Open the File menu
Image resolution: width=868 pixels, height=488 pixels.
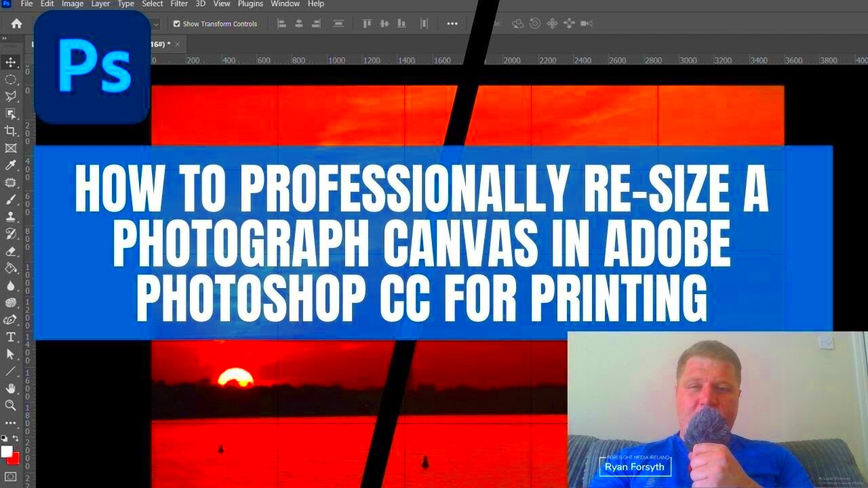26,4
